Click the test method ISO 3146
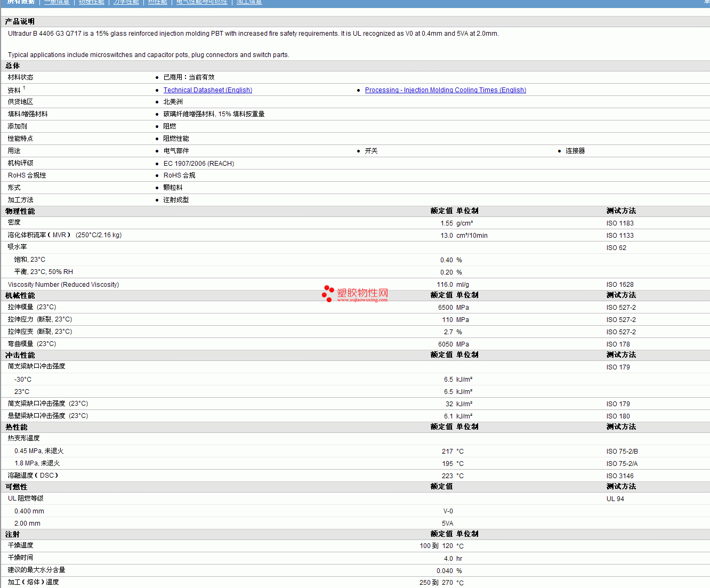The height and width of the screenshot is (588, 710). (620, 476)
